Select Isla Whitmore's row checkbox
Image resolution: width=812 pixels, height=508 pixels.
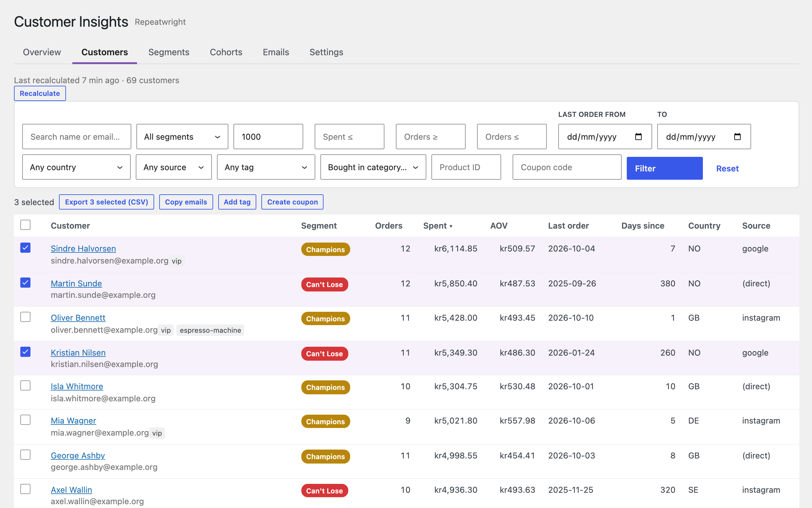coord(25,385)
